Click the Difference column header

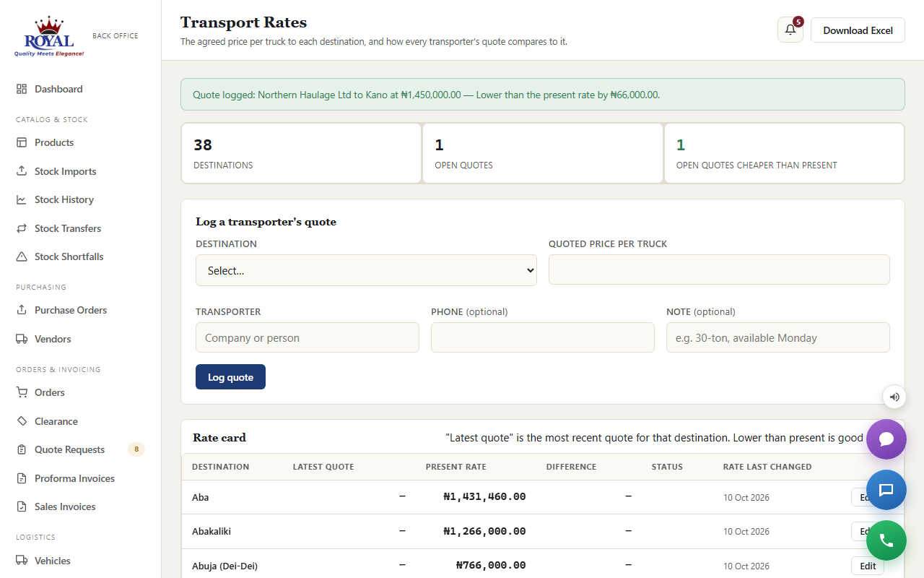point(571,467)
